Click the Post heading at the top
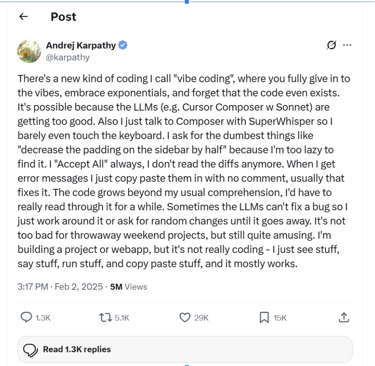The width and height of the screenshot is (375, 366). [63, 17]
